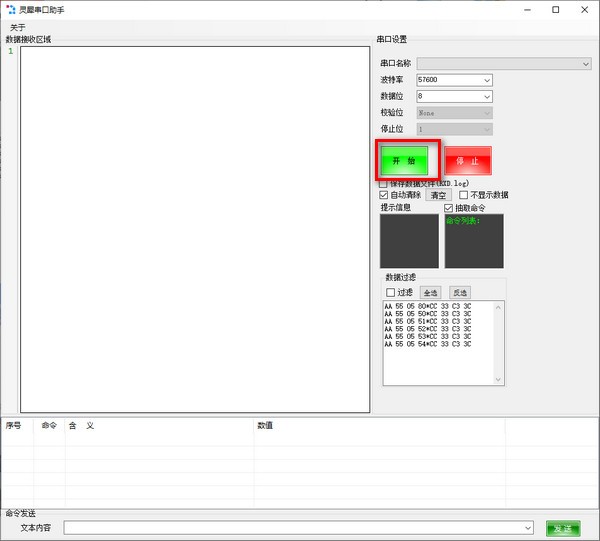Close the serial assistant window
This screenshot has height=541, width=600.
[585, 10]
